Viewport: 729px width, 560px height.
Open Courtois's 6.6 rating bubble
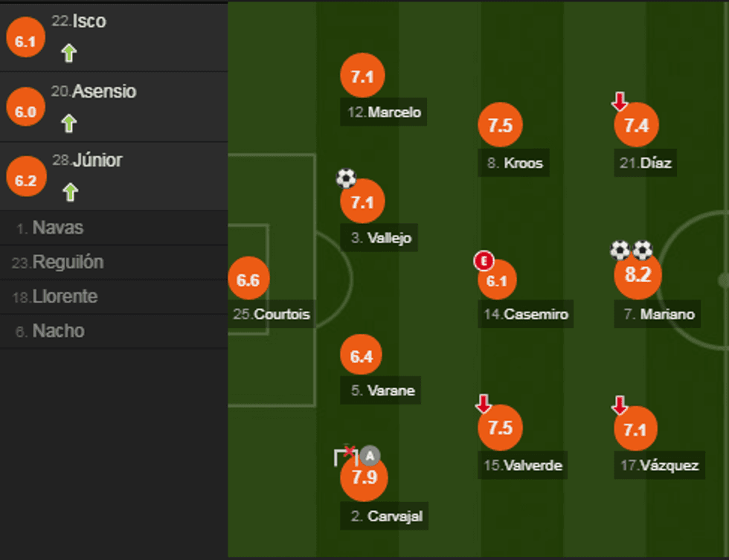[x=248, y=280]
